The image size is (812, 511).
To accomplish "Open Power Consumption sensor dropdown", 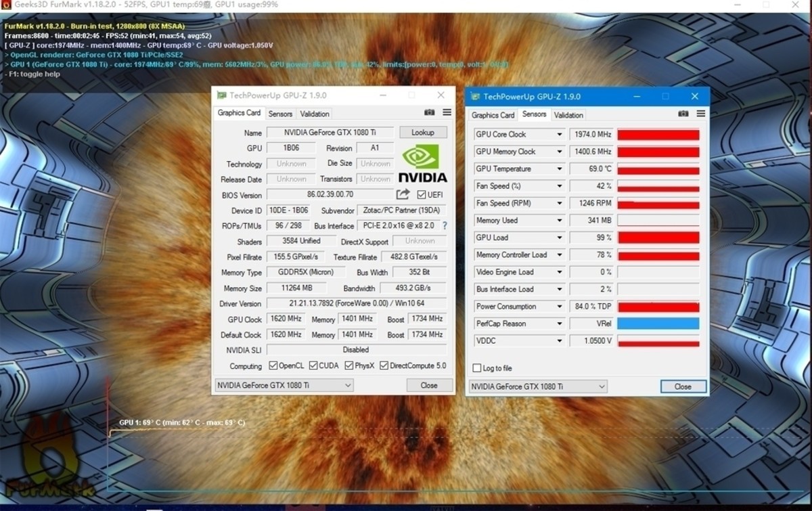I will point(559,307).
